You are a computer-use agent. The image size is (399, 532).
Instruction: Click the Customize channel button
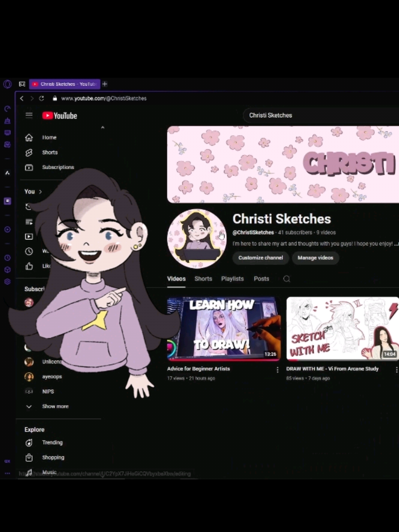point(260,258)
